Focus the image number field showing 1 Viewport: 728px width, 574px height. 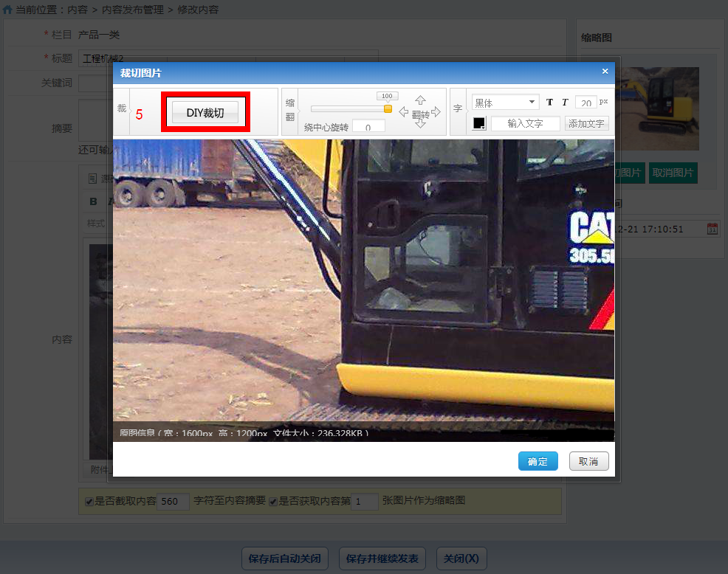coord(365,502)
